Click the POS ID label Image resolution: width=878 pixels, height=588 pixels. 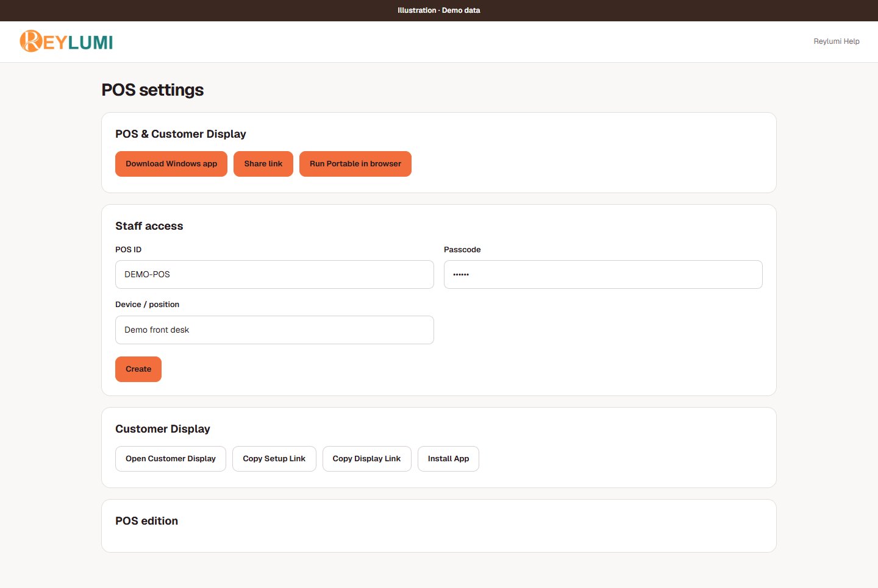pyautogui.click(x=128, y=250)
